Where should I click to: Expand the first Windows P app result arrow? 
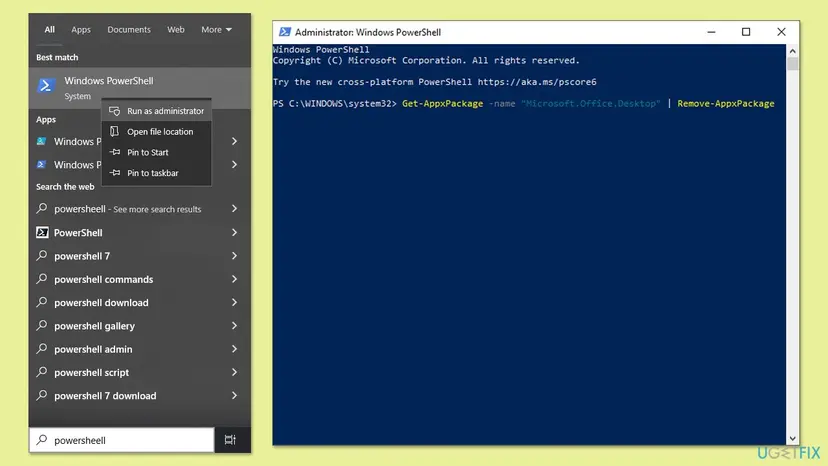pyautogui.click(x=234, y=141)
